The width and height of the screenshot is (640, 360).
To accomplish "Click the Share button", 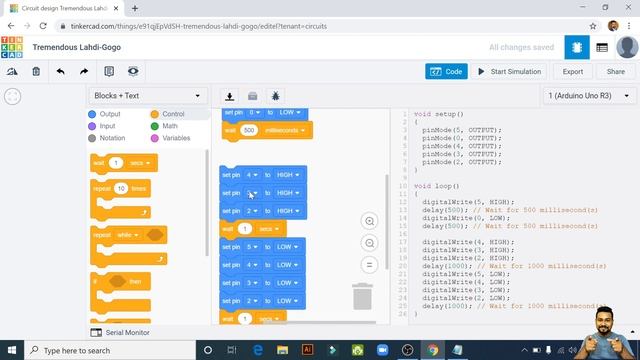I will [x=616, y=71].
